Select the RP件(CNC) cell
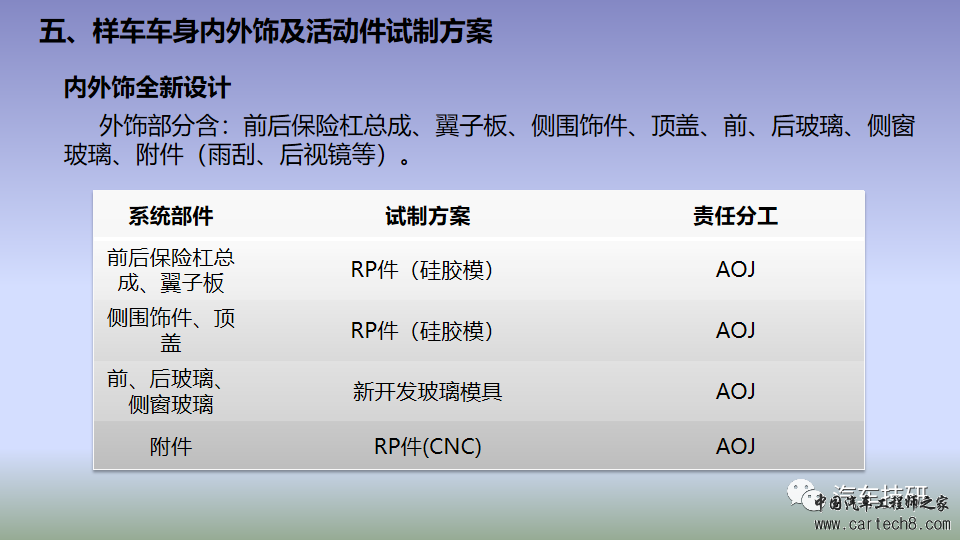The width and height of the screenshot is (960, 540). coord(427,446)
